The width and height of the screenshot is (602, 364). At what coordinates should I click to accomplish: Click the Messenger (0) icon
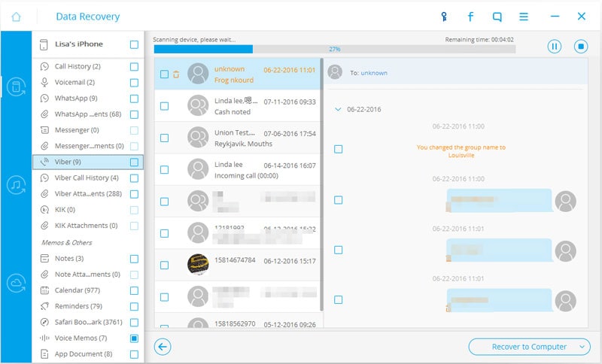point(44,130)
